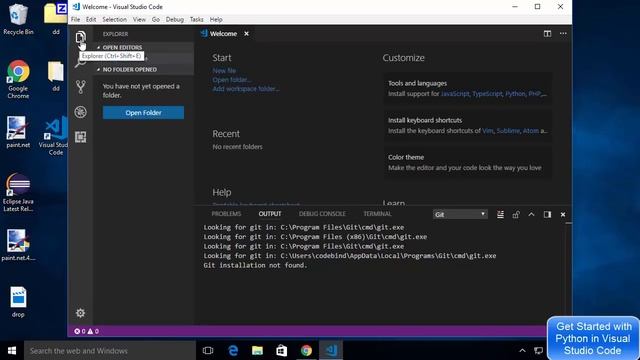Click the Python language link
Screen dimensions: 640x360
515,94
